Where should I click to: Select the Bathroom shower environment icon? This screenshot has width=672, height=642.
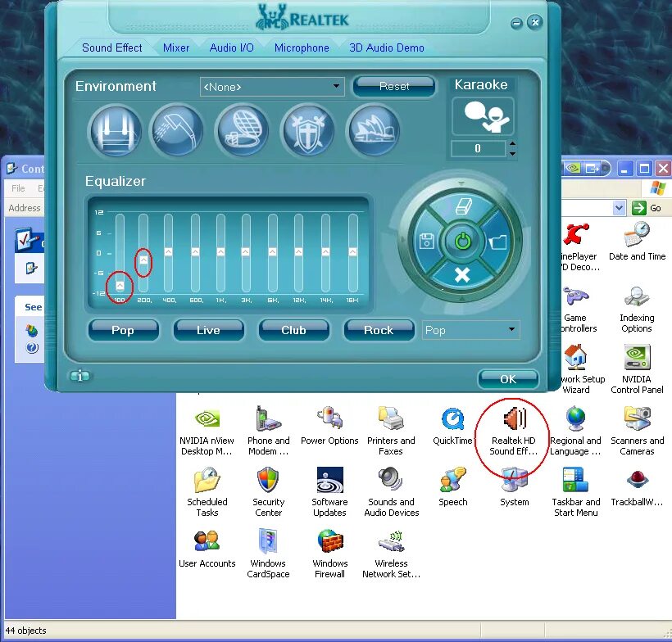tap(177, 131)
